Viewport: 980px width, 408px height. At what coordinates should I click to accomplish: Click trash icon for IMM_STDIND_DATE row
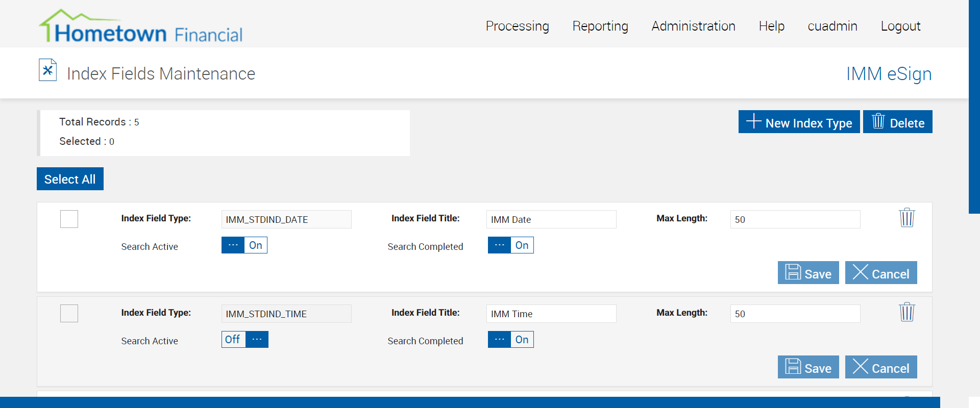coord(906,218)
